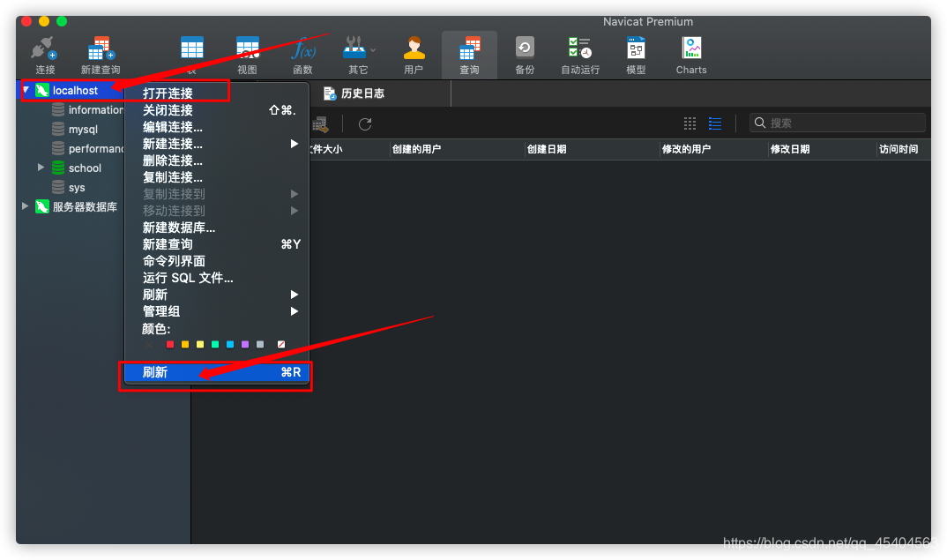Pick the no-color slashed swatch

(281, 344)
